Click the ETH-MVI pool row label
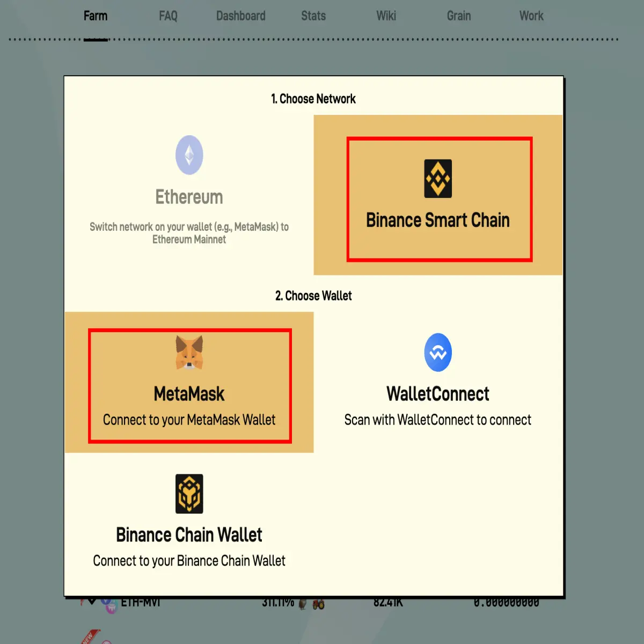Viewport: 644px width, 644px height. (x=141, y=603)
